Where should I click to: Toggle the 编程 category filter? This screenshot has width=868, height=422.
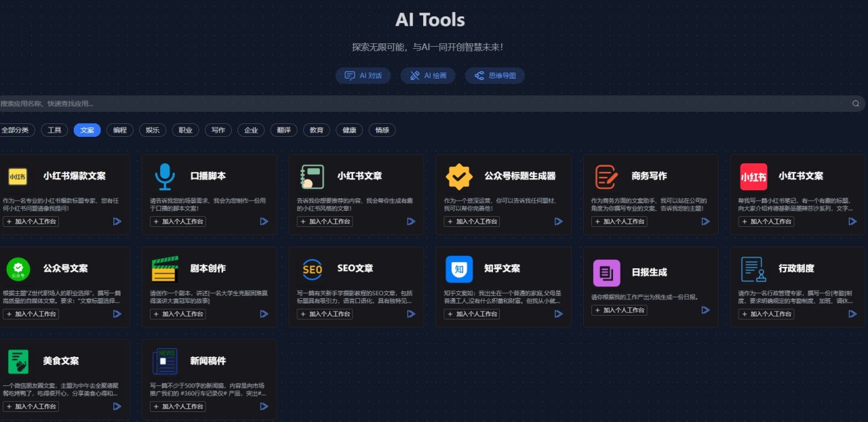click(119, 129)
